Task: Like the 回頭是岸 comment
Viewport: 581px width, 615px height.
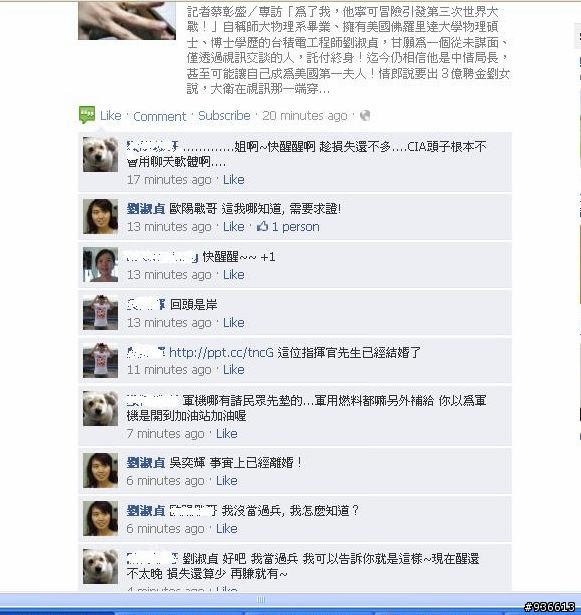Action: 234,322
